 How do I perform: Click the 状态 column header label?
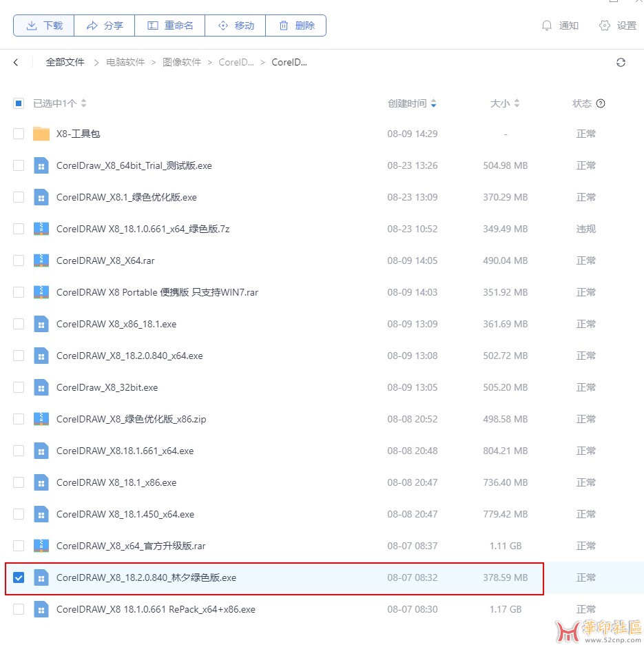coord(582,103)
